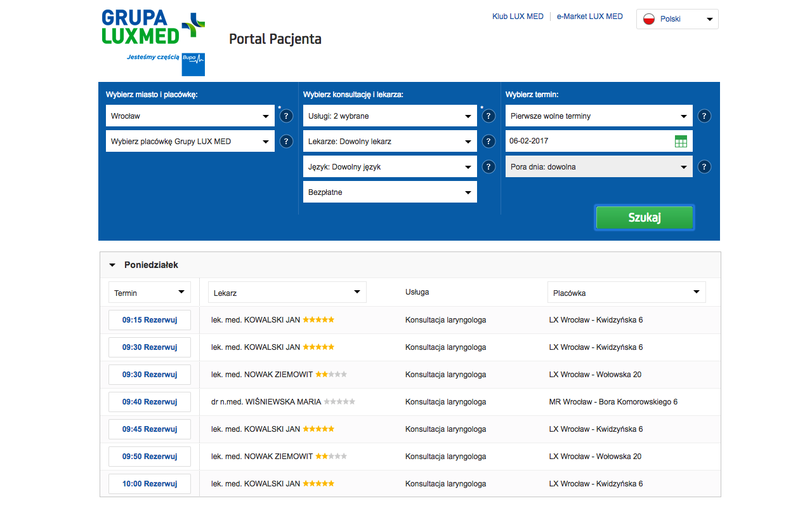Open Pierwsze wolne terminy dropdown
Viewport: 812px width, 508px height.
599,116
